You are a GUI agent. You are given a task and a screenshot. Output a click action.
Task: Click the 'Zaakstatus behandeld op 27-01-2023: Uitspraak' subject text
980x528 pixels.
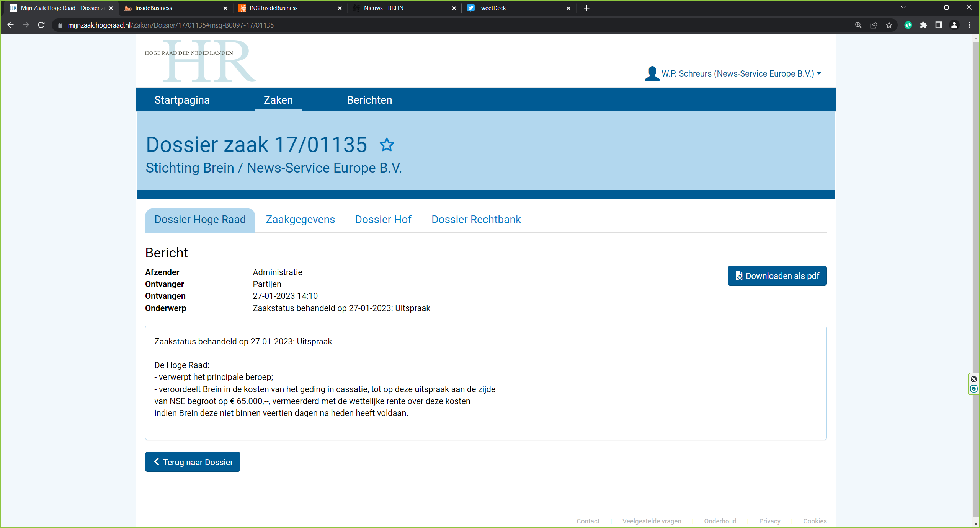coord(341,308)
